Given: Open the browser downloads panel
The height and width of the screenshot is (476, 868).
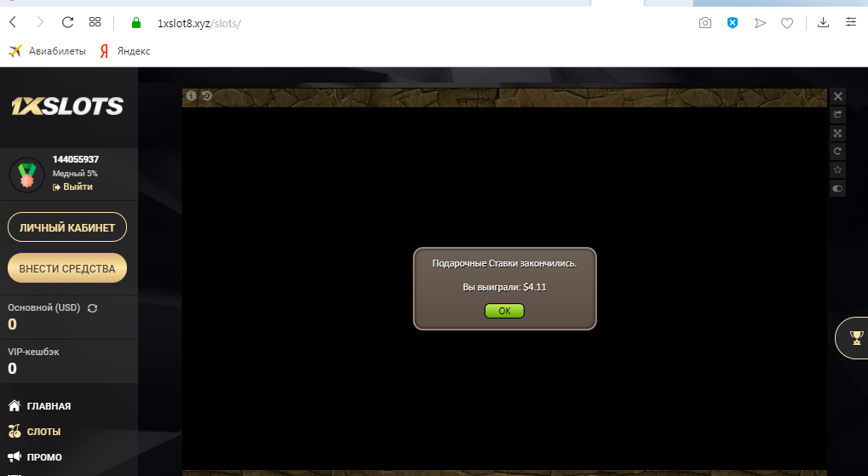Looking at the screenshot, I should pyautogui.click(x=823, y=22).
